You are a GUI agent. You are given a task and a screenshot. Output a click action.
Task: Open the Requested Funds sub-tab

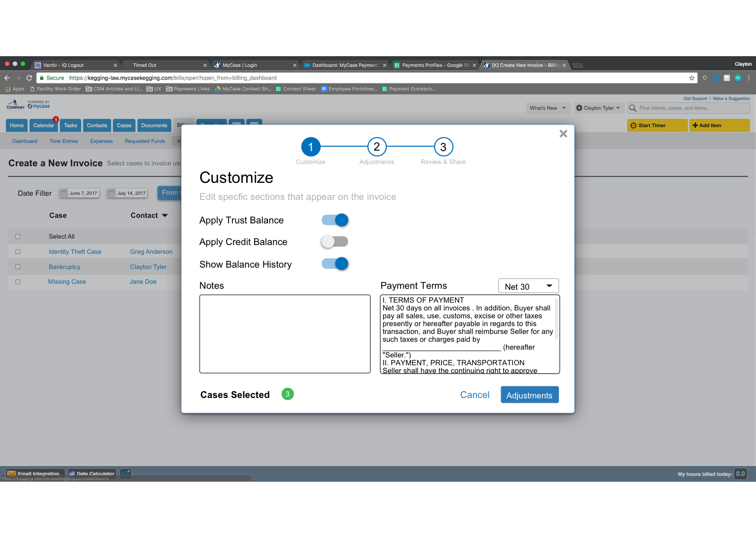145,141
